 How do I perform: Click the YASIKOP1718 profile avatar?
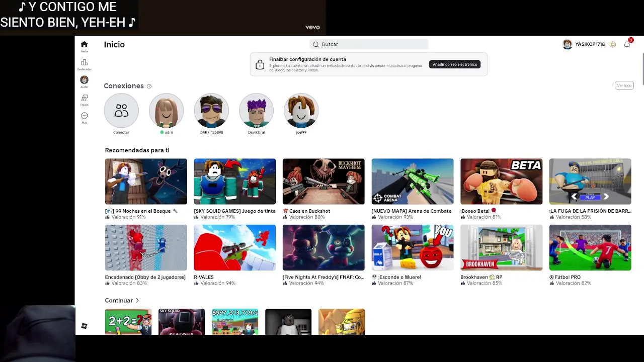click(x=568, y=44)
